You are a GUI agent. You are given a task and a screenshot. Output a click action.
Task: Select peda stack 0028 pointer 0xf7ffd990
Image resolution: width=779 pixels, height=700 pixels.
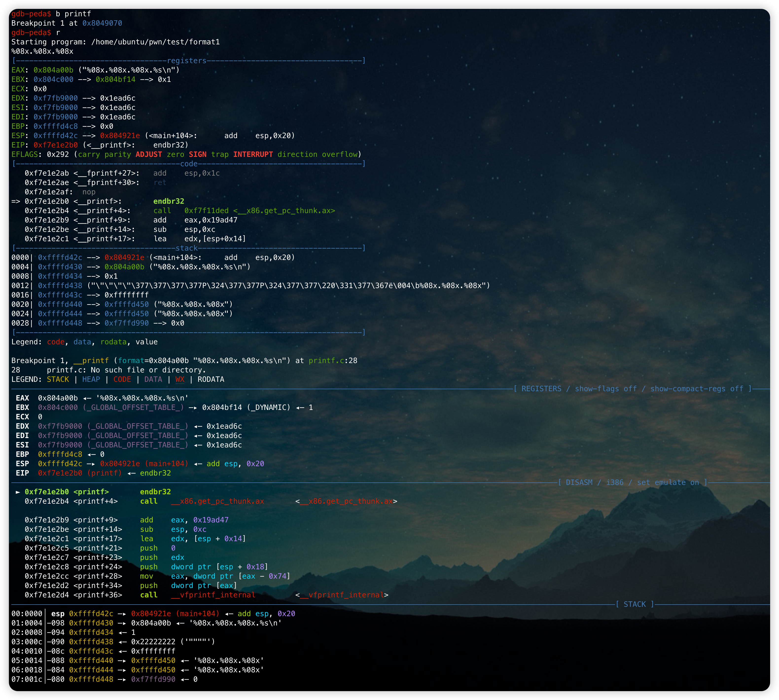(126, 323)
